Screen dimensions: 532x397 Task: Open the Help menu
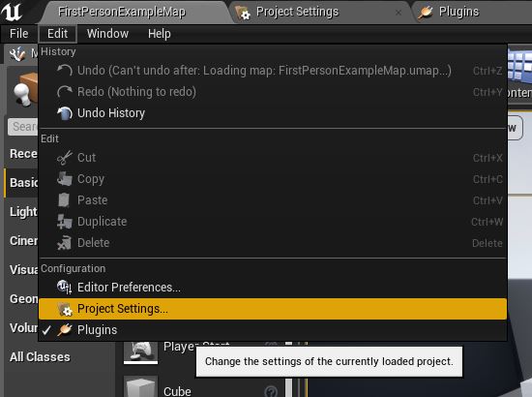[160, 34]
